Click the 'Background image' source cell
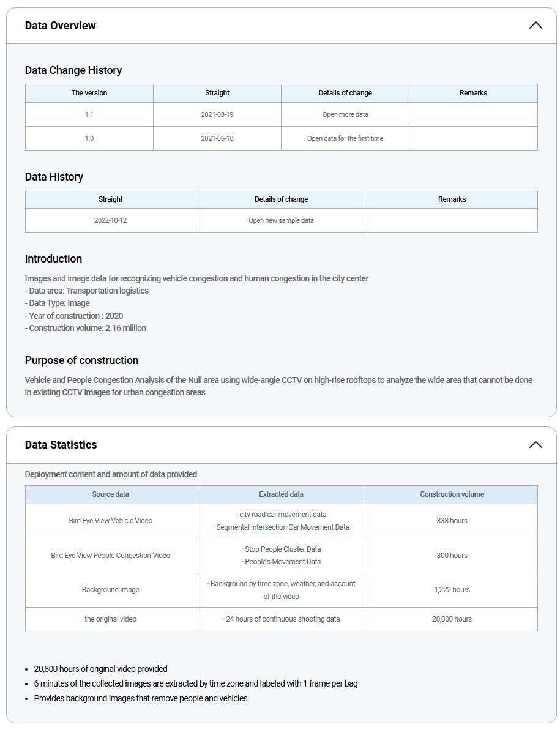This screenshot has width=560, height=730. [111, 590]
